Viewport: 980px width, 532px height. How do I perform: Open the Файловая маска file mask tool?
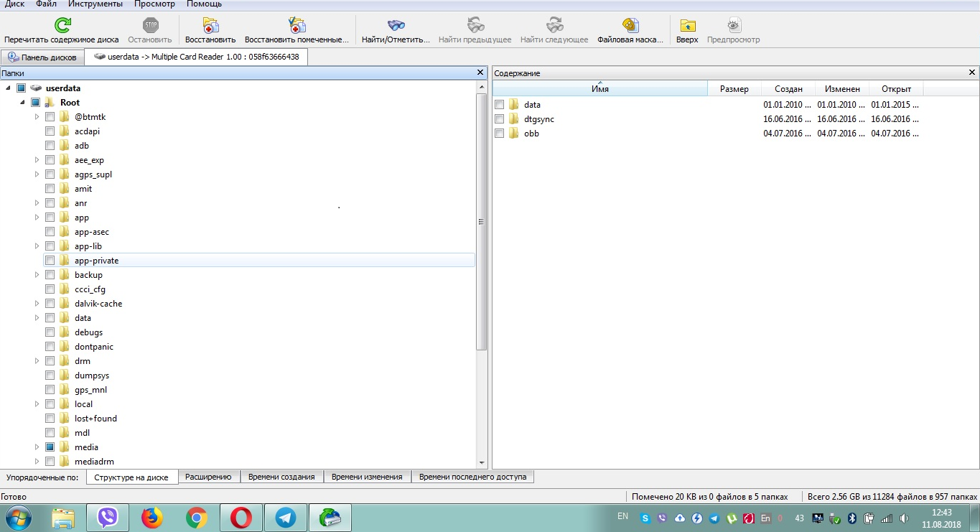tap(630, 26)
